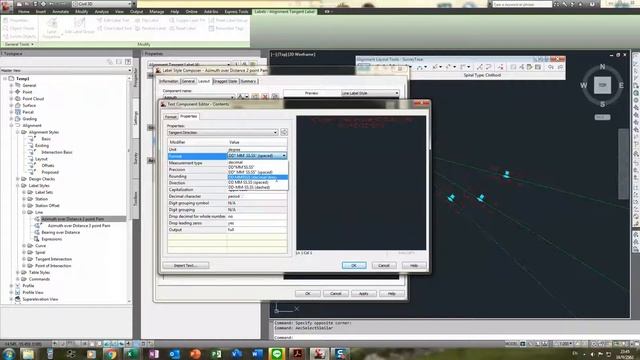640x360 pixels.
Task: Open Excel from the taskbar
Action: tap(131, 354)
